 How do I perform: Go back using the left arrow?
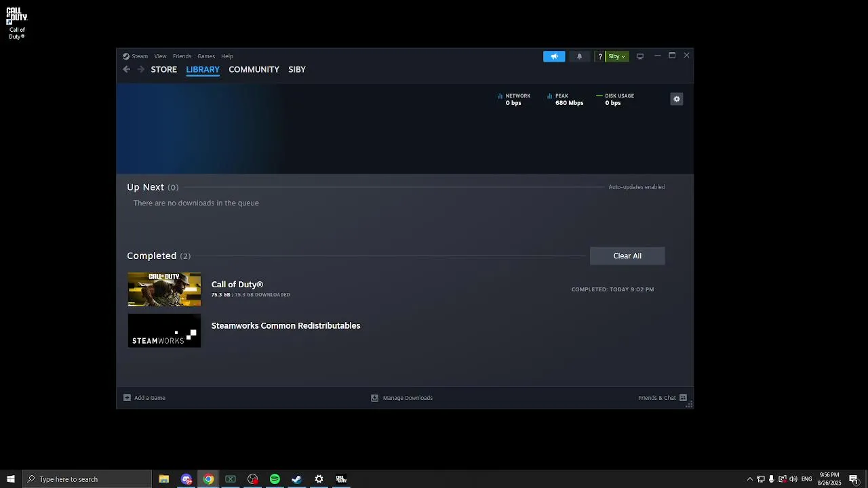(x=126, y=69)
